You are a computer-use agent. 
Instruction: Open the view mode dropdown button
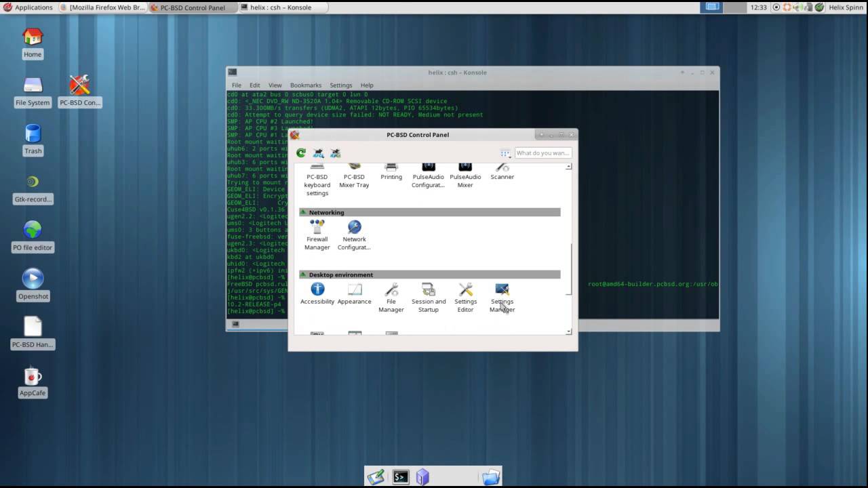(505, 153)
